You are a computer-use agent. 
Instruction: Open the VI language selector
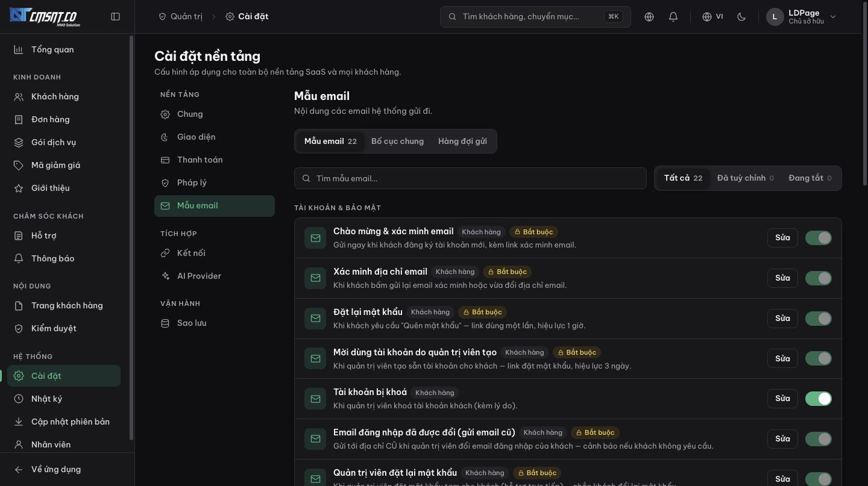pyautogui.click(x=712, y=17)
